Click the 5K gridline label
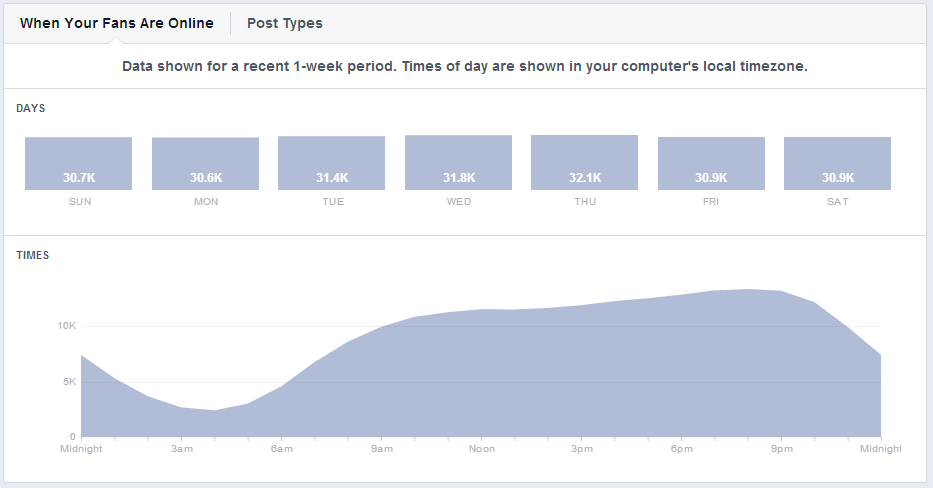The width and height of the screenshot is (933, 488). pos(69,382)
